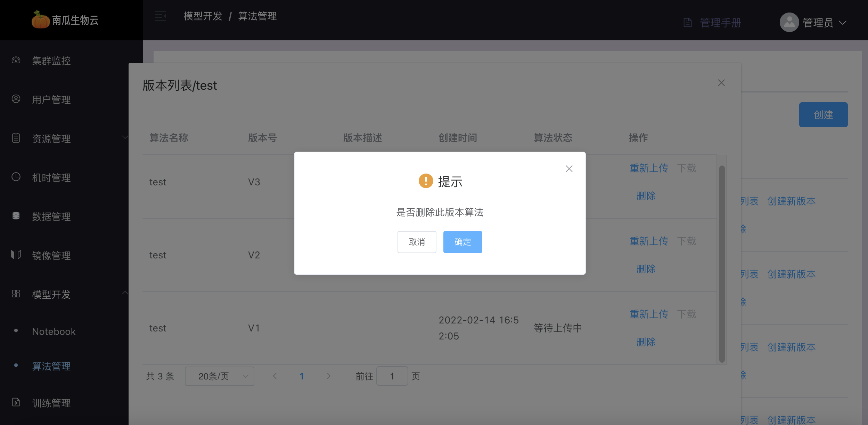Open the 20条/页 page size dropdown
Image resolution: width=868 pixels, height=425 pixels.
coord(220,376)
